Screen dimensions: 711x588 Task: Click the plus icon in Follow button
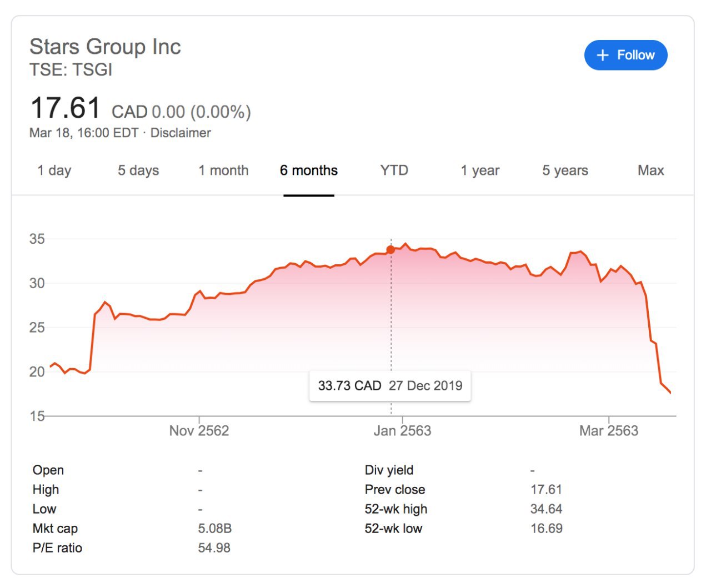click(603, 55)
